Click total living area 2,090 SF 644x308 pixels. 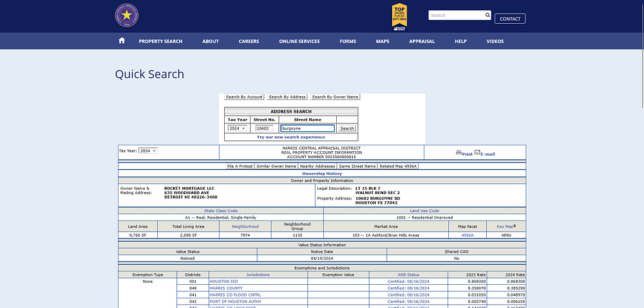189,235
